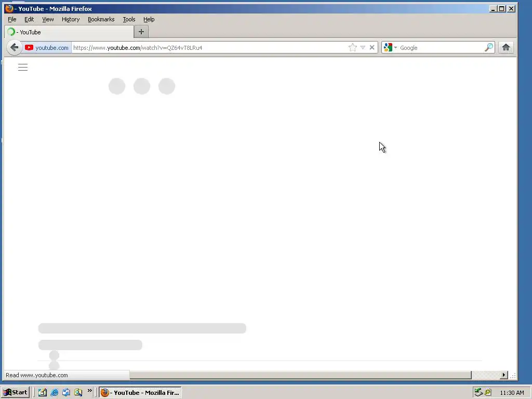Click the address bar URL field
The width and height of the screenshot is (532, 399).
(209, 47)
